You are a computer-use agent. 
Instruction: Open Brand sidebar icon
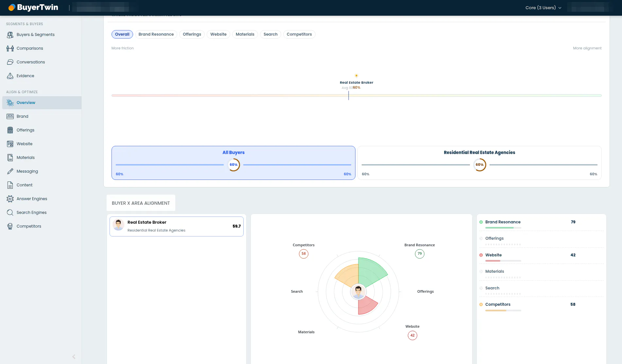[x=10, y=116]
